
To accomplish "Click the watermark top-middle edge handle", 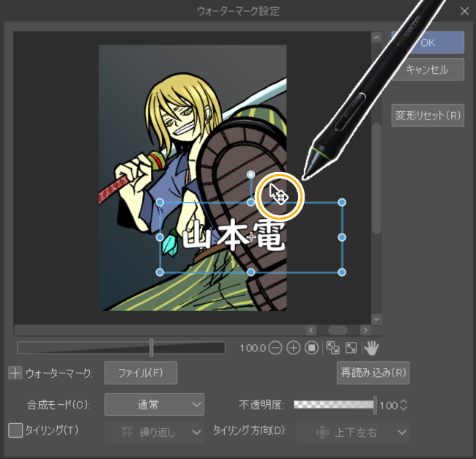I will point(250,202).
